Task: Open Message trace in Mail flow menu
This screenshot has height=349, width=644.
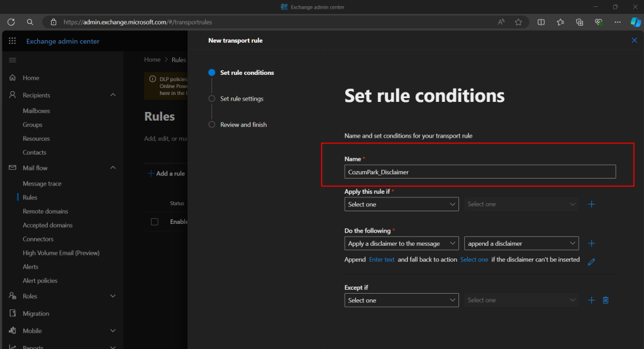Action: coord(42,184)
